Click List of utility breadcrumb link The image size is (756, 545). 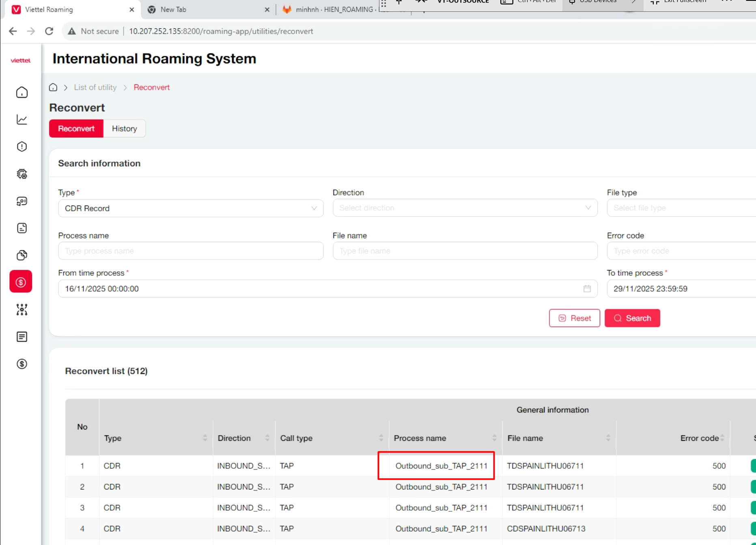[x=95, y=88]
